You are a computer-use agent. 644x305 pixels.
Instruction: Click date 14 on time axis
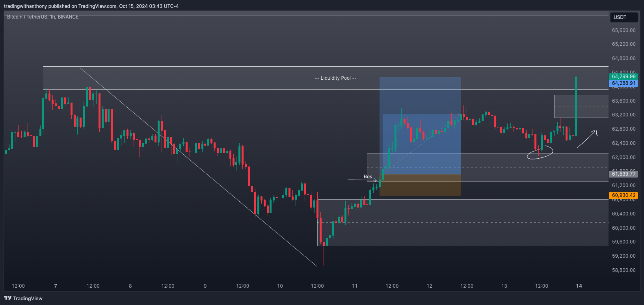click(x=579, y=286)
